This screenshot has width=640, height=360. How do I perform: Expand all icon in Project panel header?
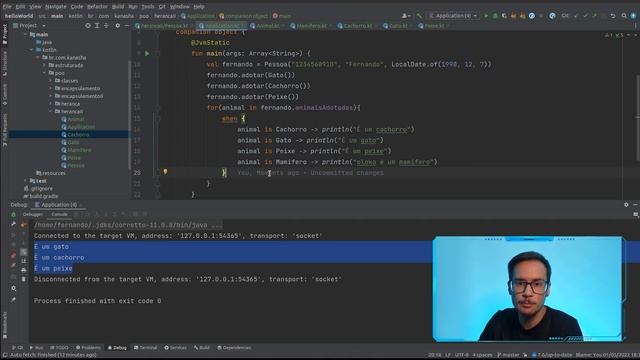[x=97, y=26]
